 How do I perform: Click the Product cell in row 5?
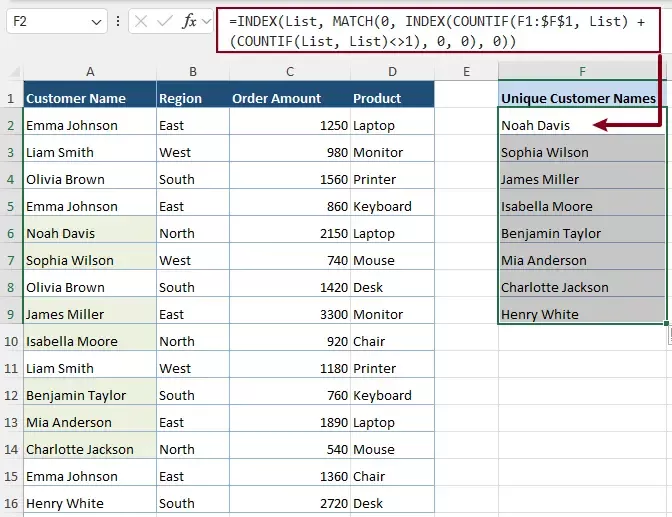pos(393,202)
